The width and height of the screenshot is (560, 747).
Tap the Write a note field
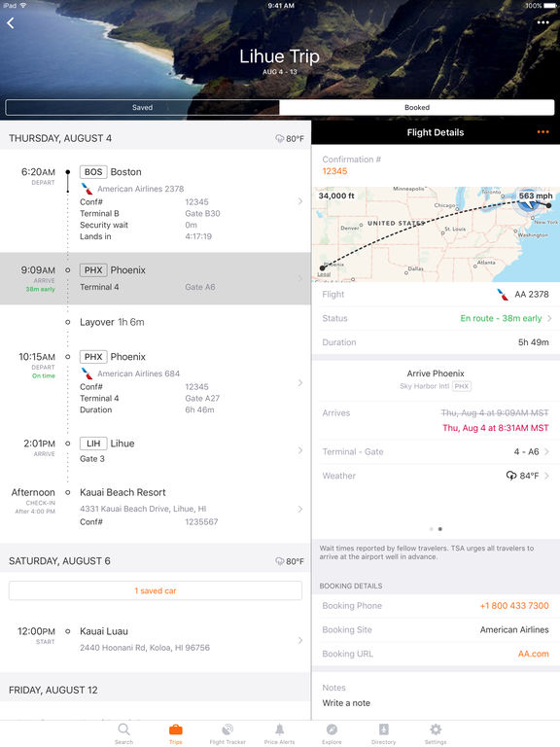pyautogui.click(x=346, y=702)
